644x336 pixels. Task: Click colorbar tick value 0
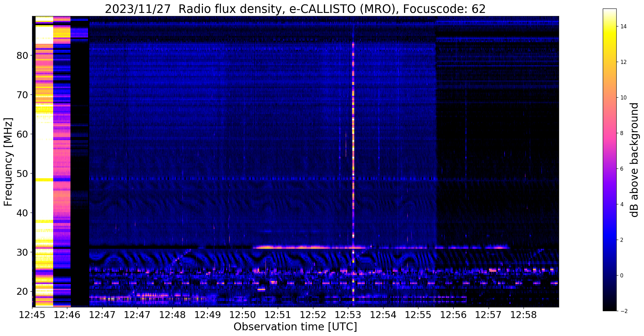(622, 276)
